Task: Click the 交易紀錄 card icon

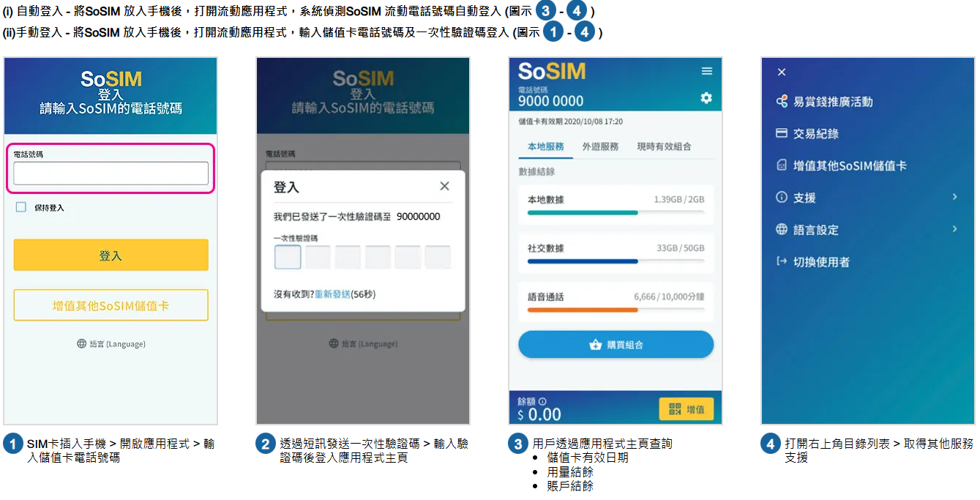Action: (782, 133)
